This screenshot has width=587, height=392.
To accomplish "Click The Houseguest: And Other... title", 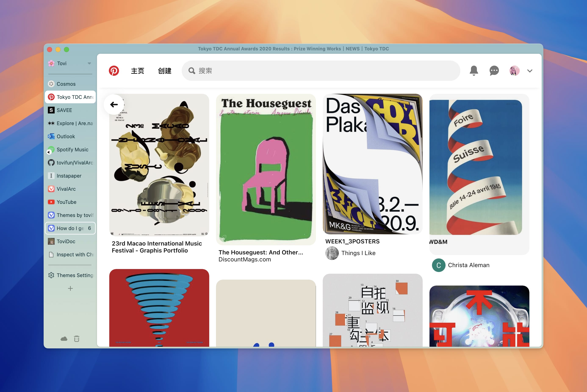I will (x=261, y=253).
